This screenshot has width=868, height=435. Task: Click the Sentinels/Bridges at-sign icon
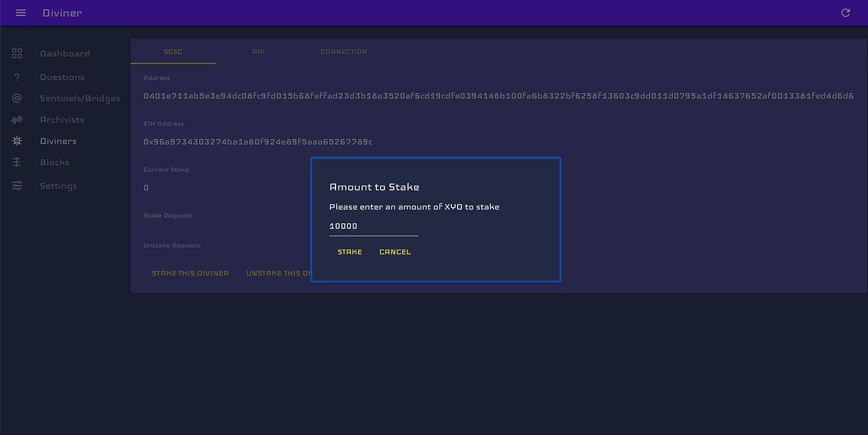[x=17, y=98]
